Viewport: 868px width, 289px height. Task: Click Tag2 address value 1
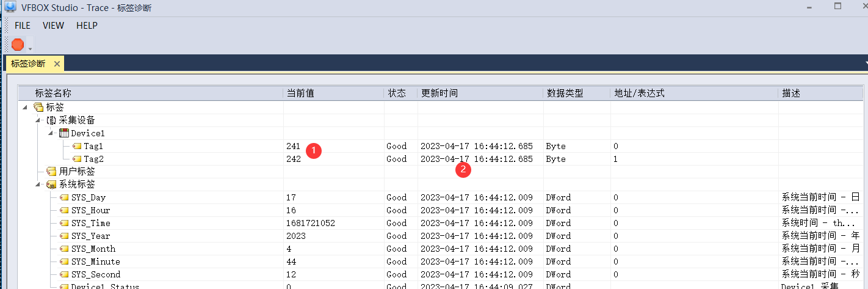[x=616, y=159]
